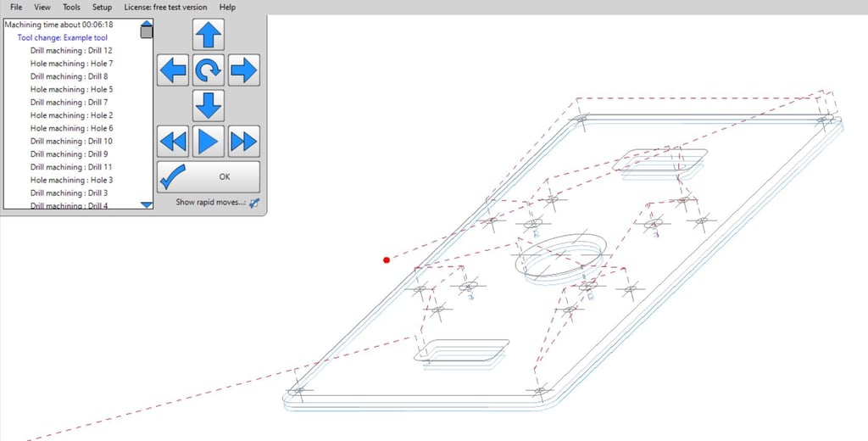Confirm with the OK button

pos(209,176)
